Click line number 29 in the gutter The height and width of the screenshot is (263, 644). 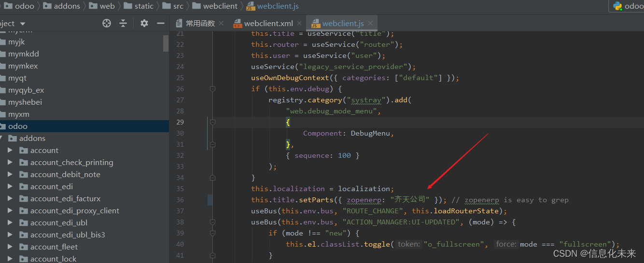tap(180, 122)
